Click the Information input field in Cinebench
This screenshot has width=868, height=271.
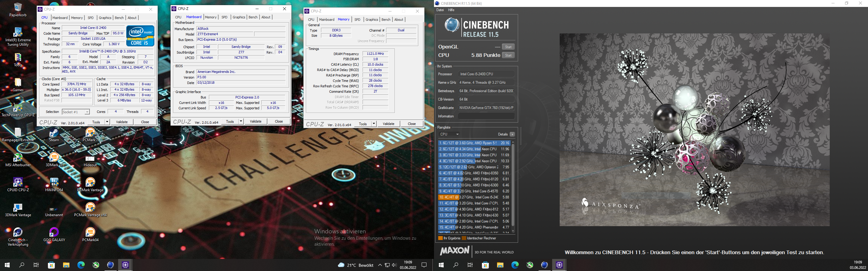click(486, 116)
